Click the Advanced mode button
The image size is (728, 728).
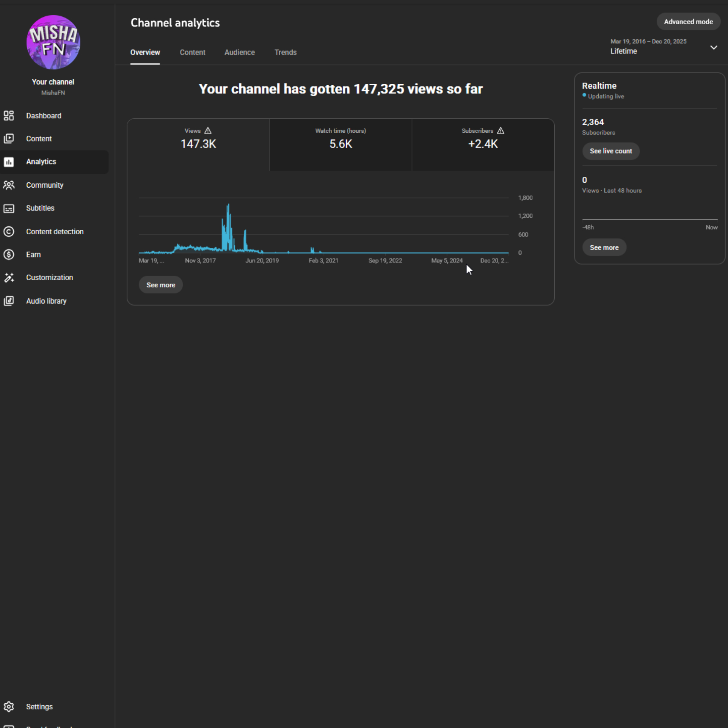click(688, 22)
